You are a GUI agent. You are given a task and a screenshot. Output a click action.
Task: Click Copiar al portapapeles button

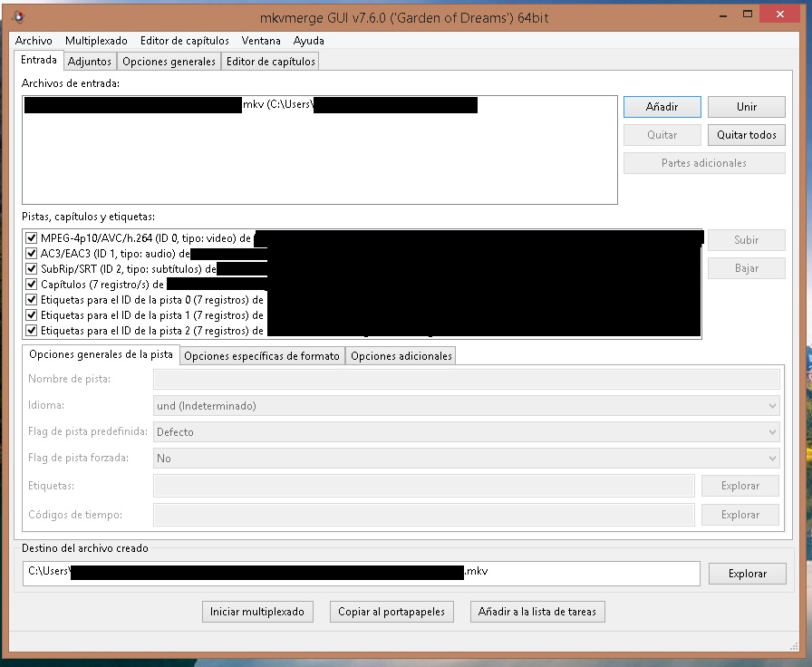[x=391, y=612]
